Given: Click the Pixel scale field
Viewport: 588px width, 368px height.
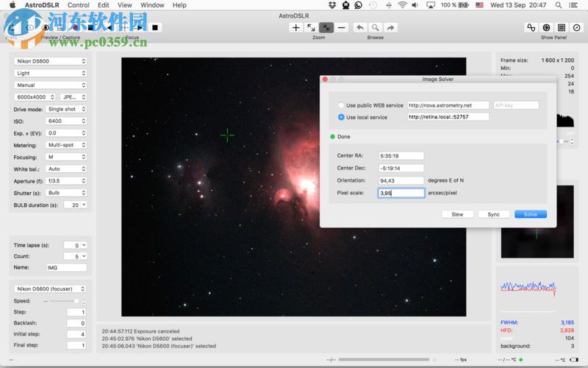Looking at the screenshot, I should tap(401, 193).
